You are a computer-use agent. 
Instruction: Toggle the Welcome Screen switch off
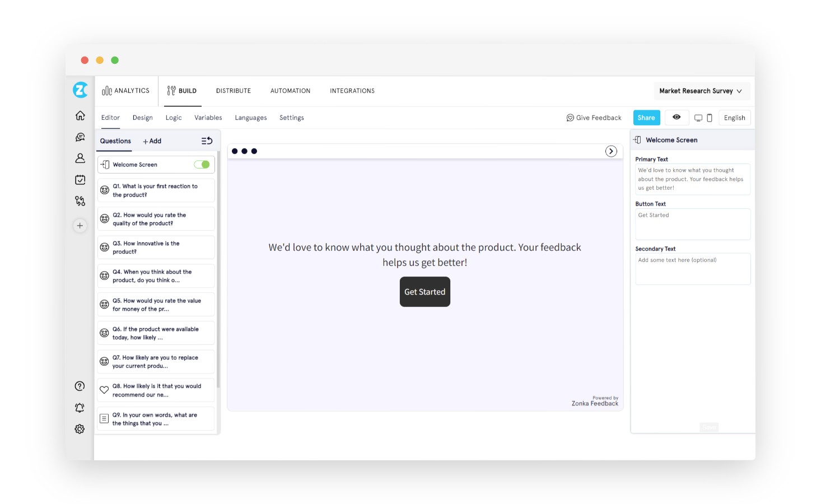click(x=201, y=164)
